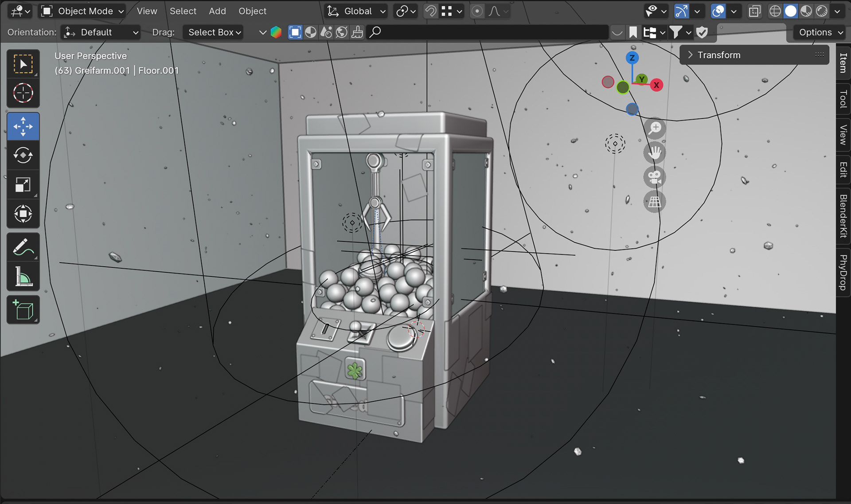851x504 pixels.
Task: Click the camera view gizmo button
Action: pos(655,177)
